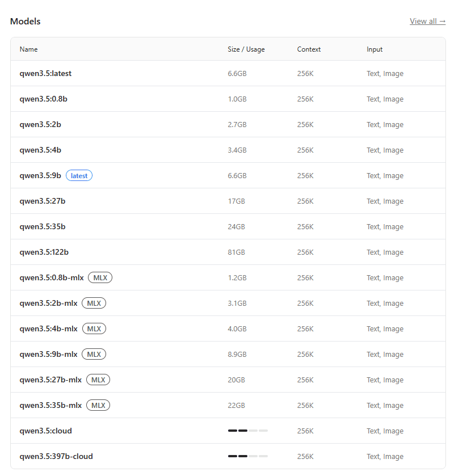Click the 2.7GB size value
The image size is (467, 476).
click(x=237, y=124)
